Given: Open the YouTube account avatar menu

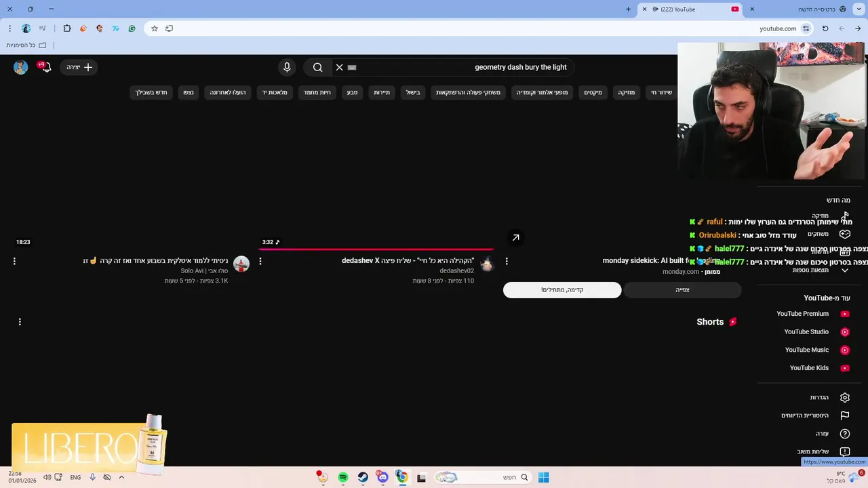Looking at the screenshot, I should click(21, 67).
